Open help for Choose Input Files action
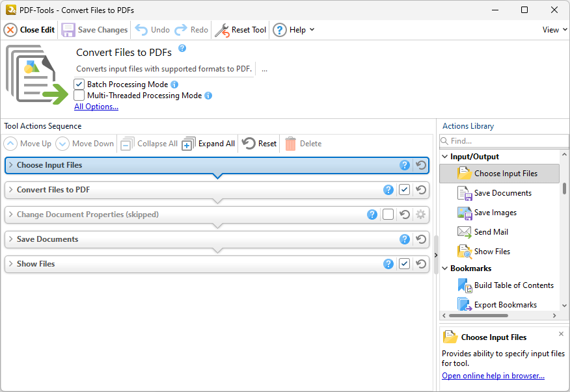 tap(405, 165)
